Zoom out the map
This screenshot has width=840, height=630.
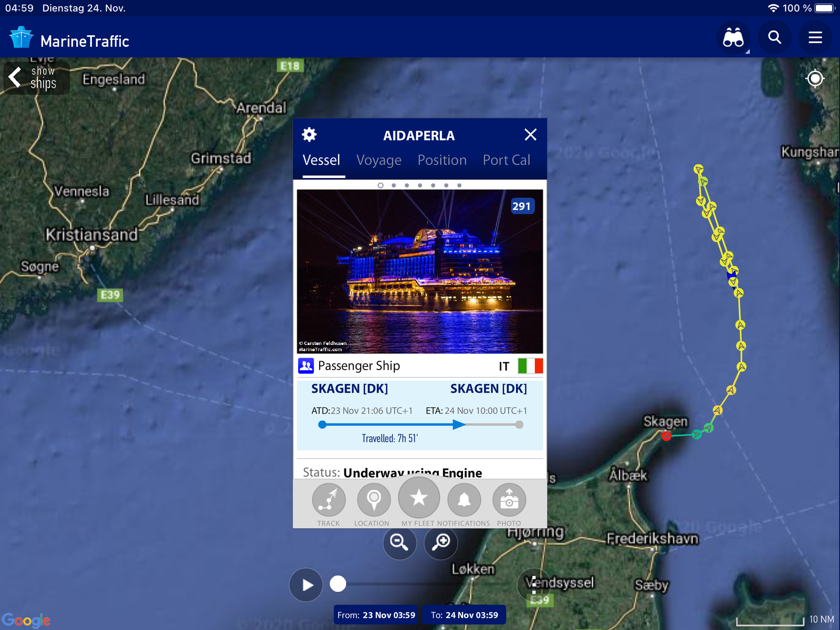[x=400, y=542]
